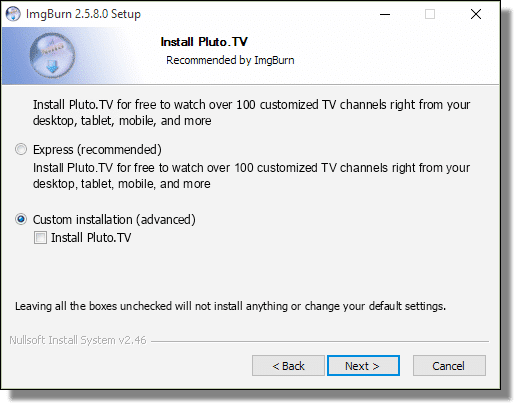Click the "ImgBurn 2.5.8.0 Setup" title text
The width and height of the screenshot is (514, 403).
(83, 14)
